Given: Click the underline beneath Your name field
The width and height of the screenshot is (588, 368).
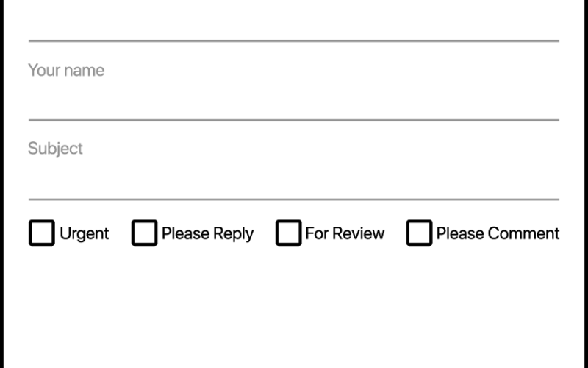Looking at the screenshot, I should [x=294, y=120].
